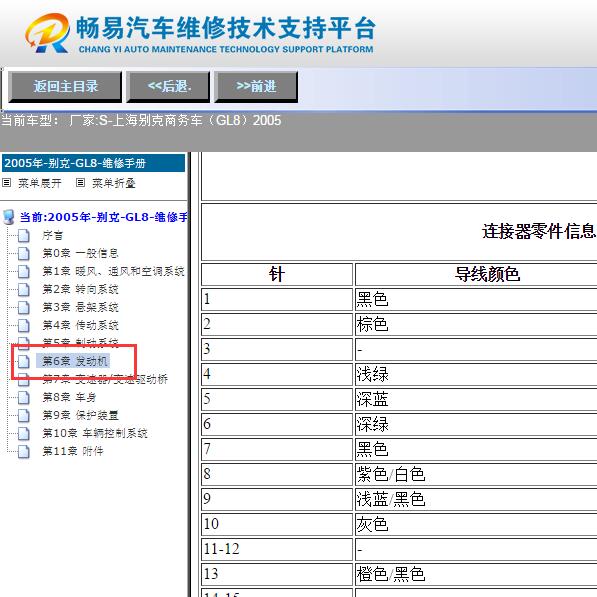Click the page icon for 第10章 车辆控制系统

click(24, 433)
